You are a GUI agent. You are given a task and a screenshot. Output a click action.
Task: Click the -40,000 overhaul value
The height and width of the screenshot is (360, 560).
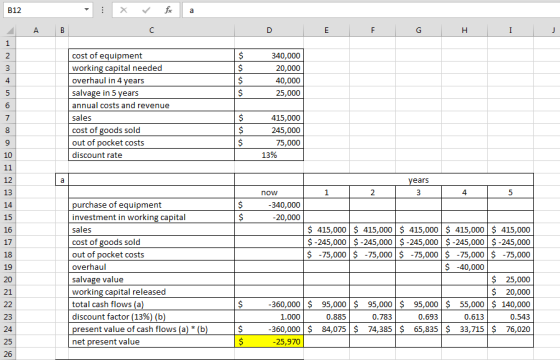point(464,267)
